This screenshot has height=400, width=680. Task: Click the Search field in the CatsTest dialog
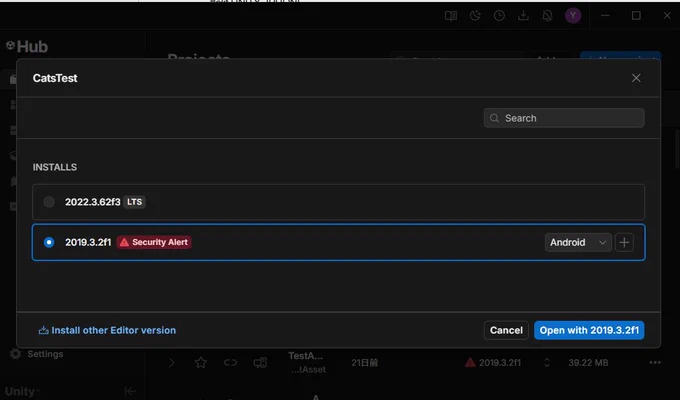pos(564,118)
